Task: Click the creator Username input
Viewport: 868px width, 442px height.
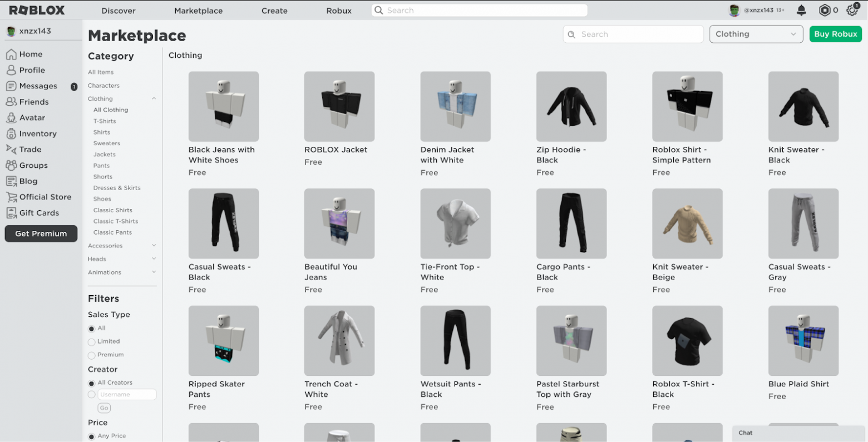Action: pyautogui.click(x=127, y=395)
